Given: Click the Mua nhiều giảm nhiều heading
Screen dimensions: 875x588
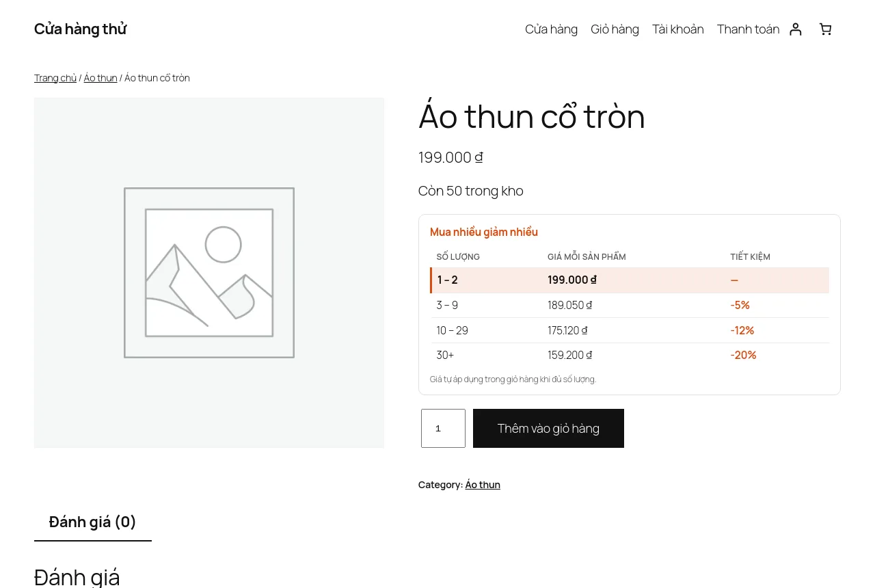Looking at the screenshot, I should [x=484, y=232].
